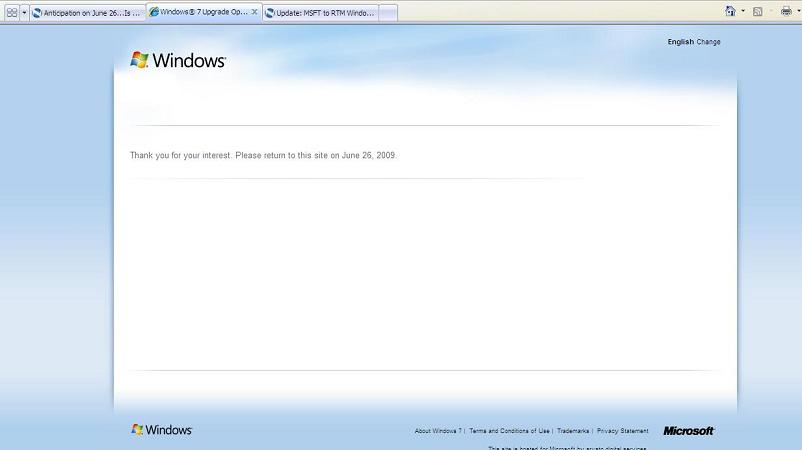Open the Quick Tabs thumbnail view
This screenshot has height=450, width=802.
point(11,13)
